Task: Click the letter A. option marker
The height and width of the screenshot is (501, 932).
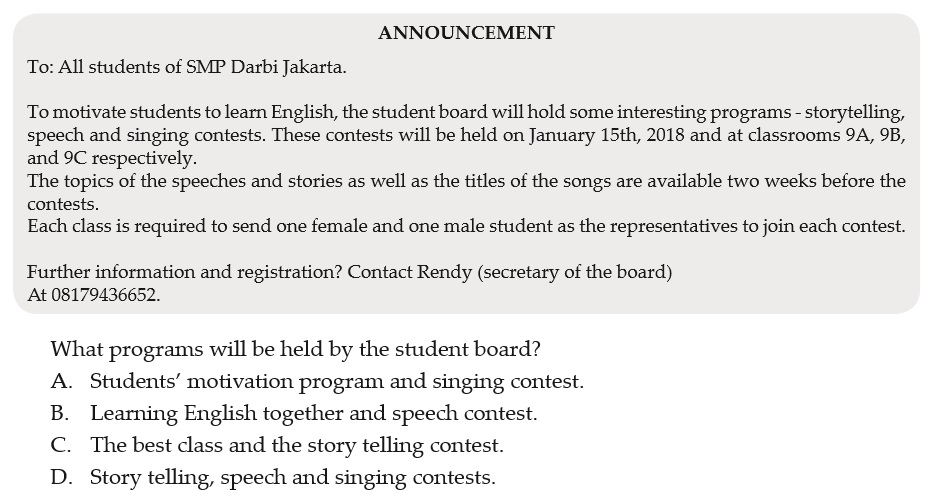Action: coord(62,381)
